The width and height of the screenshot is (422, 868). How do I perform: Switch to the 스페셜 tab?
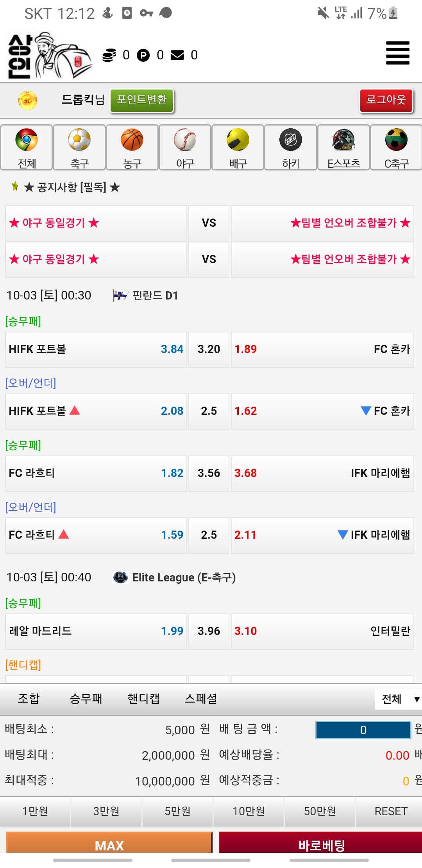click(201, 699)
